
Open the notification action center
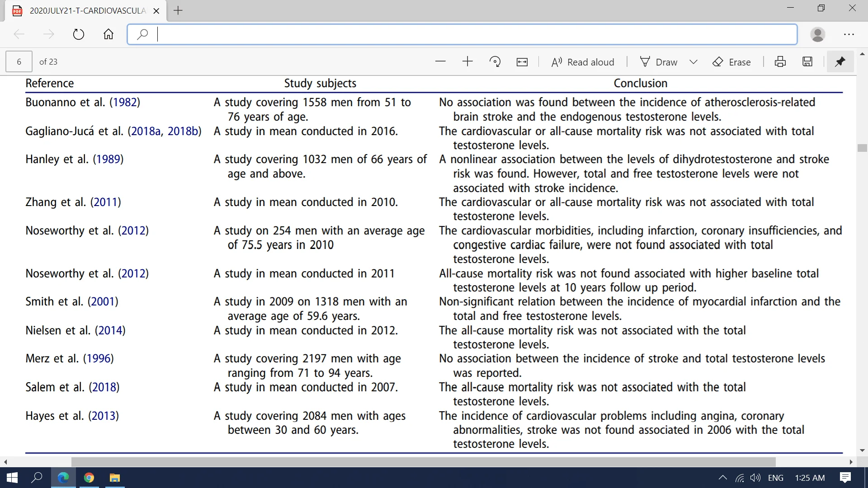[845, 478]
